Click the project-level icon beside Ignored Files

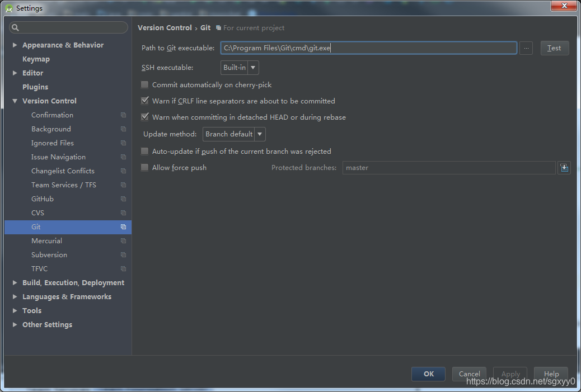(123, 143)
